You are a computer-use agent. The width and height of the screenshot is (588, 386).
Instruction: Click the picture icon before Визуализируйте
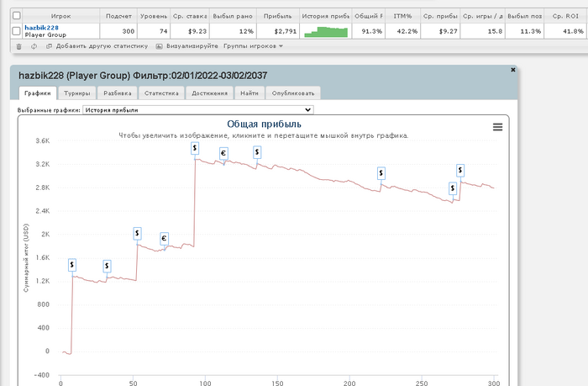click(x=159, y=46)
